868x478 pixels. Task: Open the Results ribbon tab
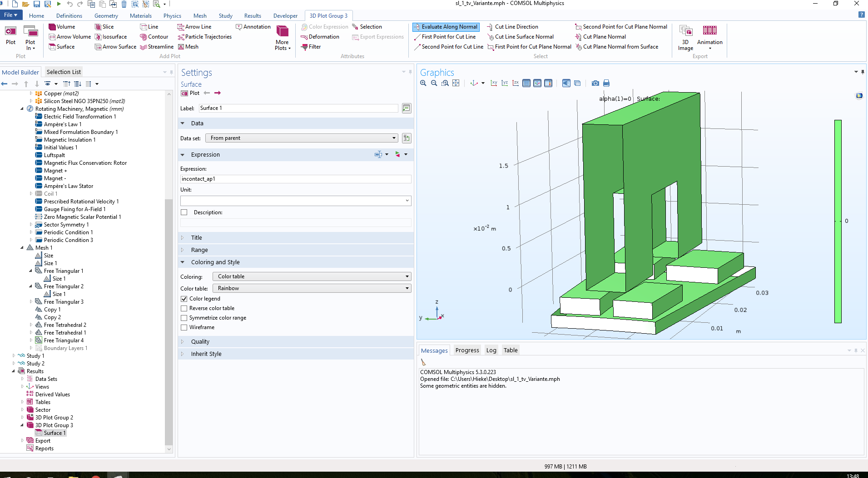coord(253,16)
